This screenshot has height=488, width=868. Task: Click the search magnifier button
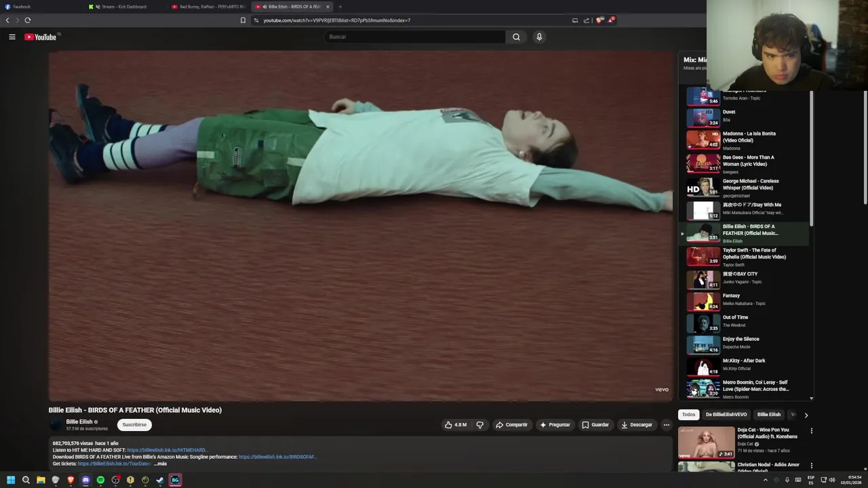click(x=516, y=37)
